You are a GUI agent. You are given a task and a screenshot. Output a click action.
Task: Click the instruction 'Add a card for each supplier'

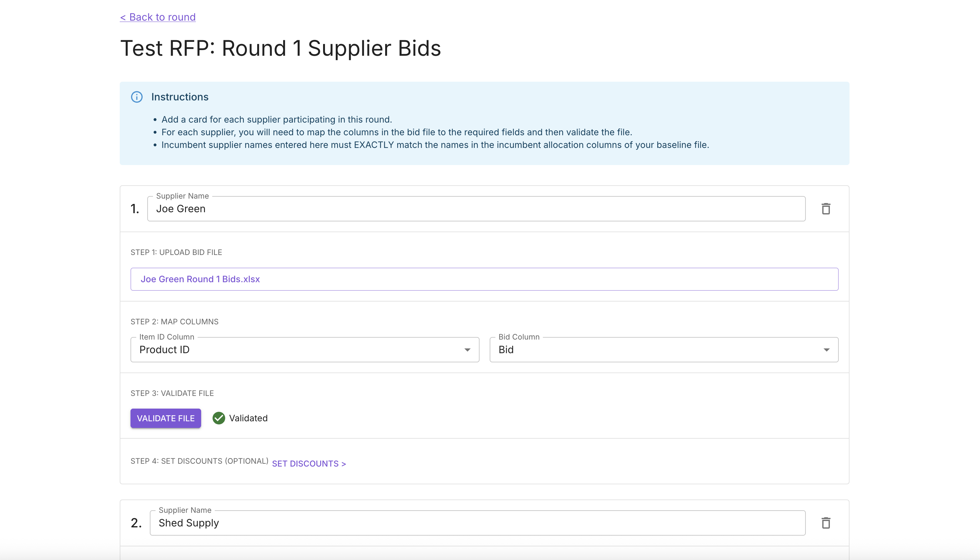[x=277, y=120]
